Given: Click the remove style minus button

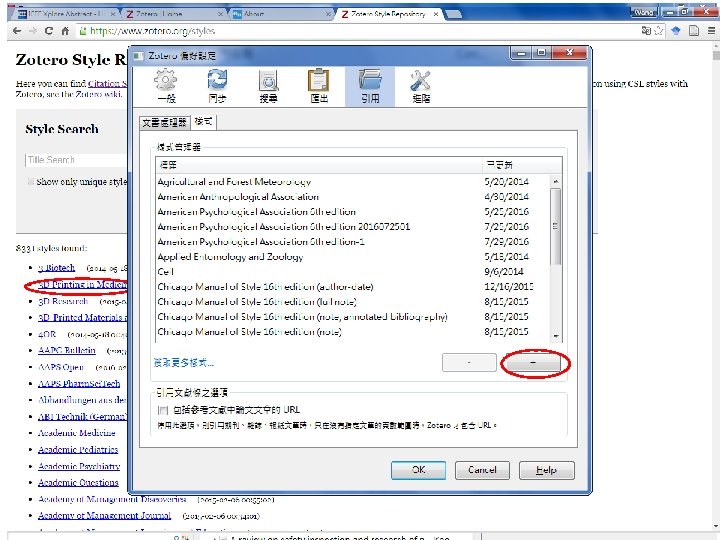Looking at the screenshot, I should tap(469, 362).
